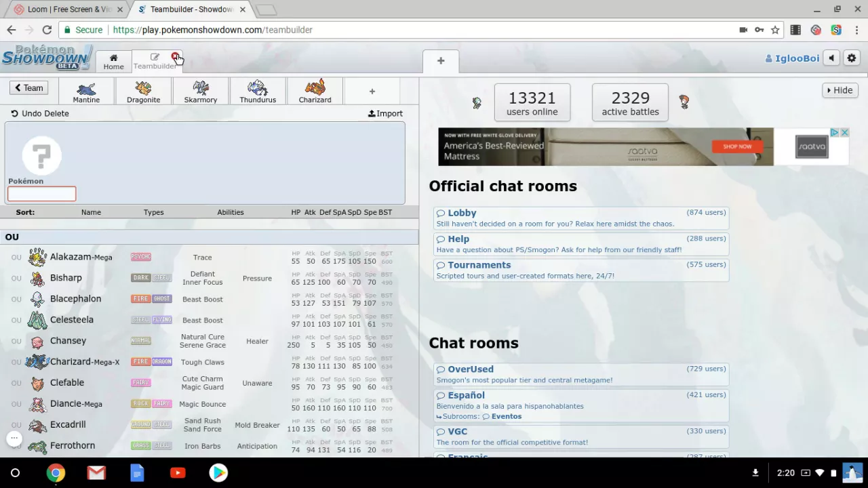The image size is (868, 488).
Task: Select Dragonite team slot
Action: pyautogui.click(x=143, y=91)
